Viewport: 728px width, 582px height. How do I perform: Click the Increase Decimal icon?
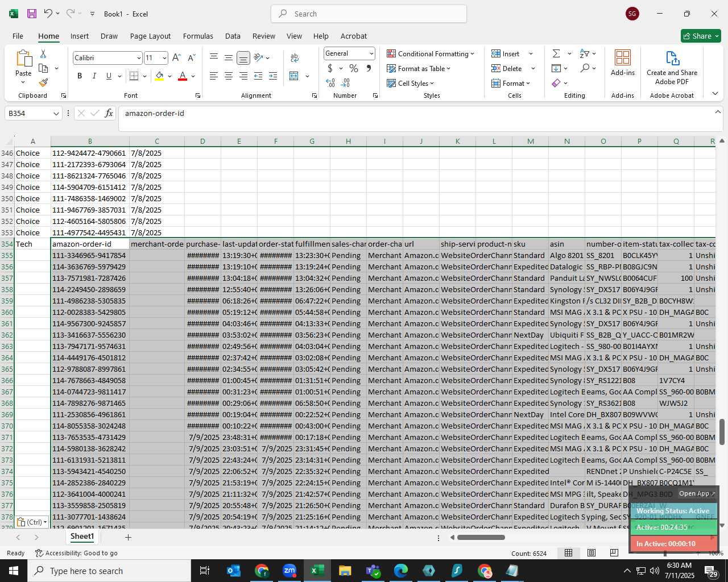(x=330, y=83)
